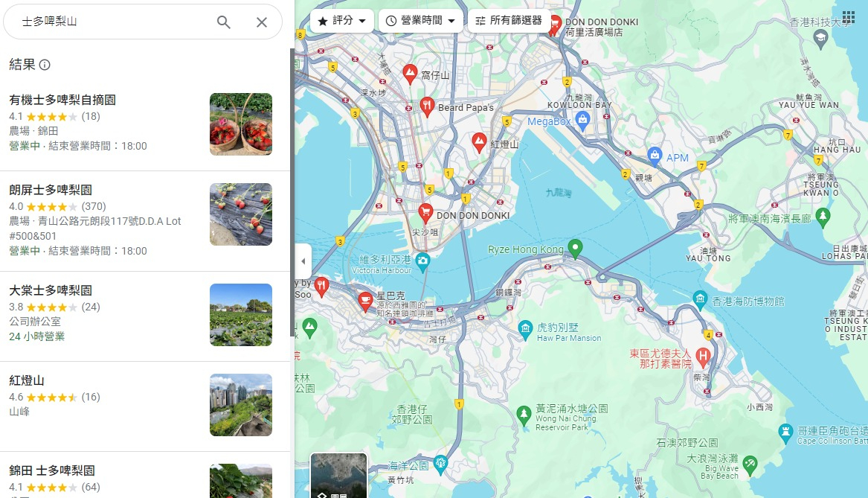Click the APM shopping pin
This screenshot has width=868, height=498.
coord(655,156)
